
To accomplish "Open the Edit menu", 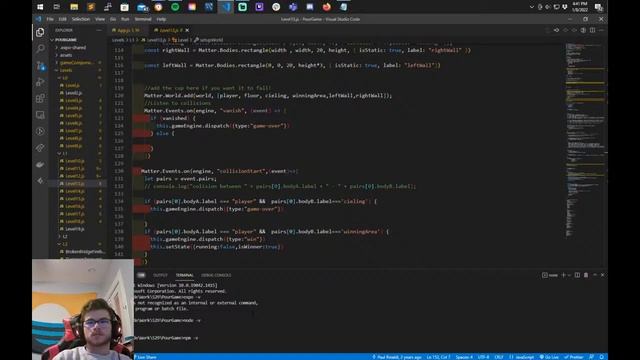I will [x=62, y=19].
